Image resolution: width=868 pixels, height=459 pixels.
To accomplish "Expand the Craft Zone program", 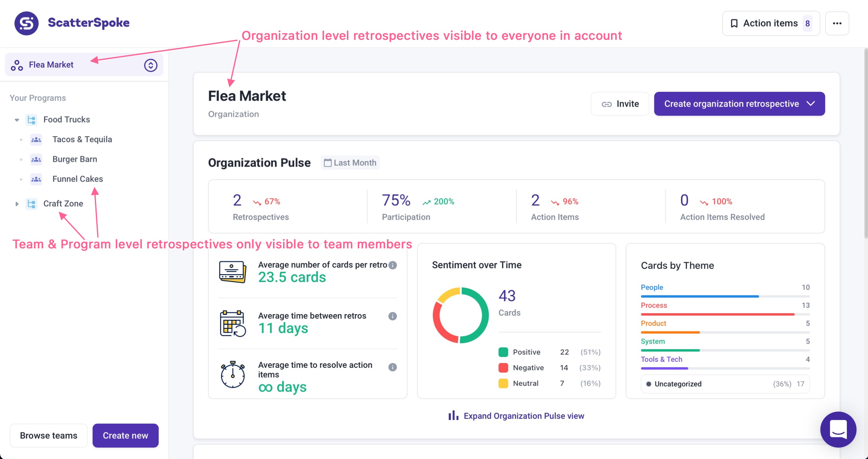I will pos(17,204).
